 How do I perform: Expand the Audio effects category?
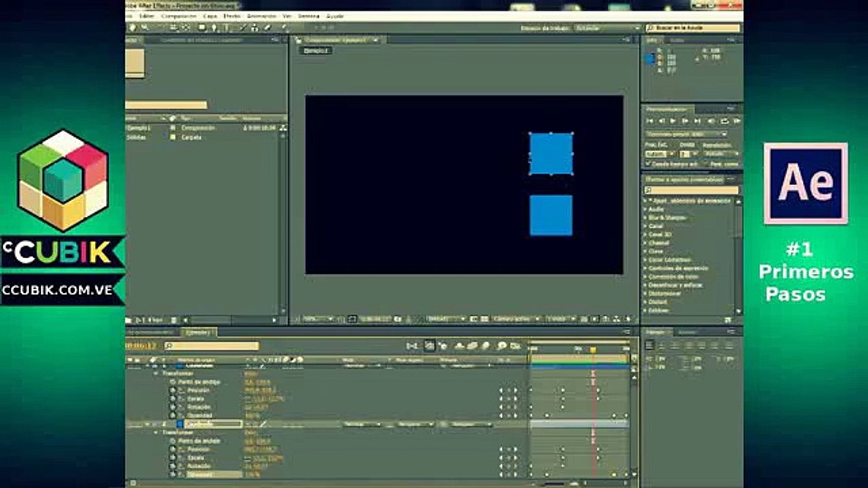coord(646,209)
